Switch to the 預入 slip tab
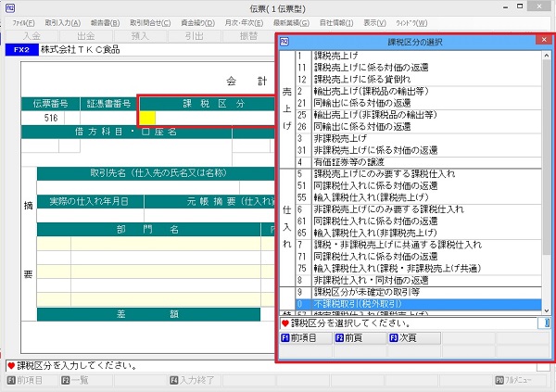This screenshot has width=556, height=392. 140,36
